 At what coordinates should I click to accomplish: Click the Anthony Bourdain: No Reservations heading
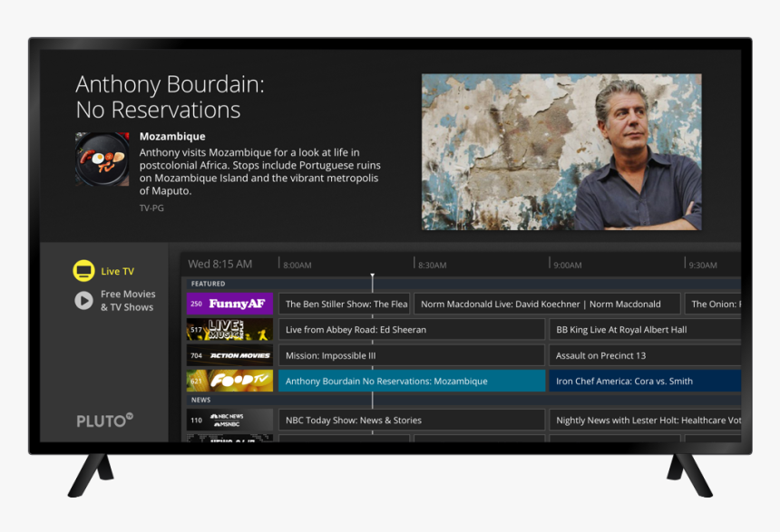point(171,97)
